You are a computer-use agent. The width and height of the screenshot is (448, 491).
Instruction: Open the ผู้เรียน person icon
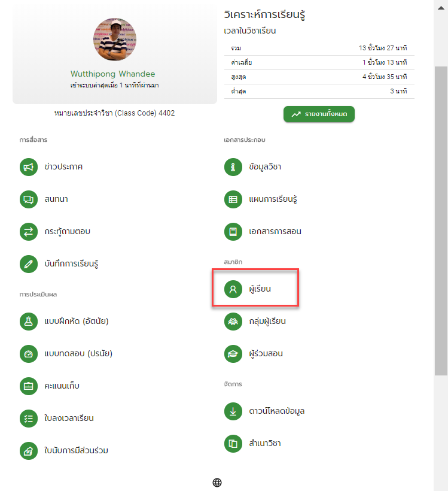pos(233,289)
